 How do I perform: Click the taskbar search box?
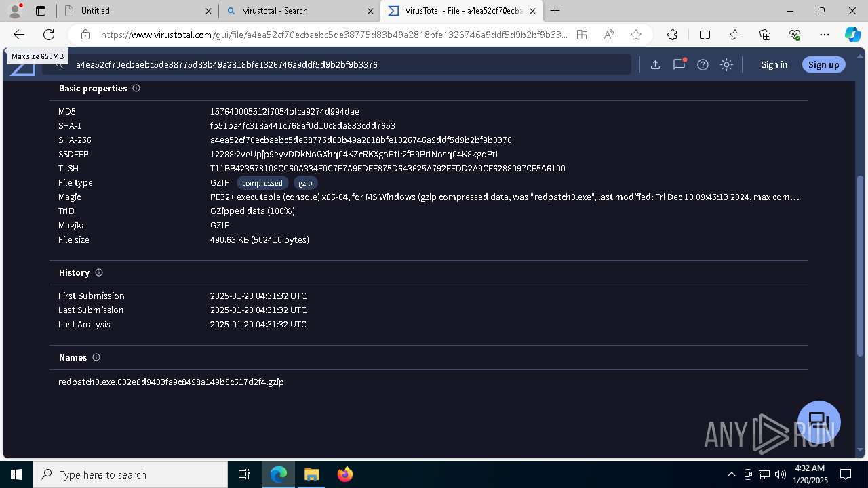(x=130, y=474)
